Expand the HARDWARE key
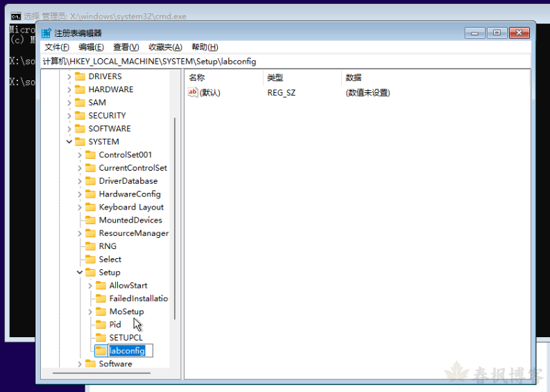550x392 pixels. pos(69,90)
